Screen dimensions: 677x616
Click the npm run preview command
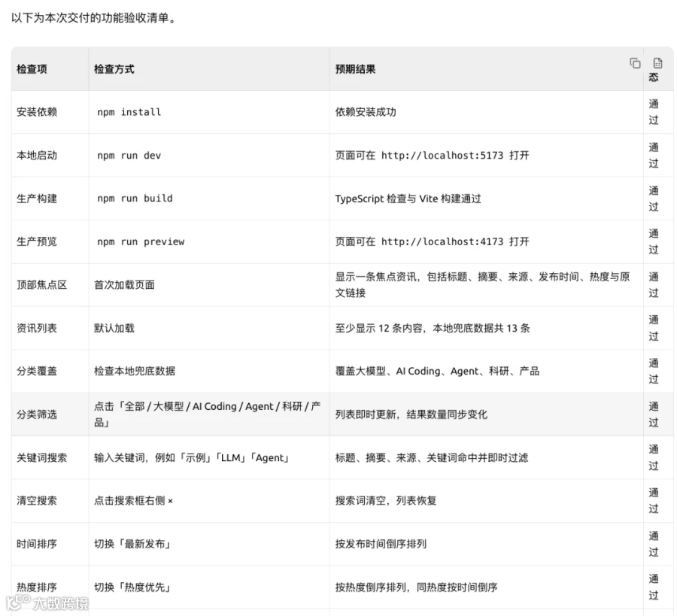pos(141,241)
